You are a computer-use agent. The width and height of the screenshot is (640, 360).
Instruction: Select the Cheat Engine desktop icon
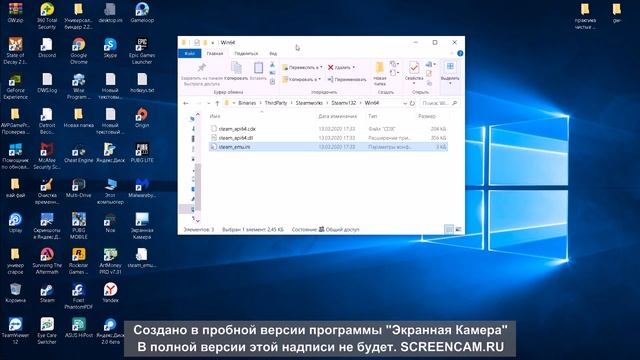coord(78,153)
